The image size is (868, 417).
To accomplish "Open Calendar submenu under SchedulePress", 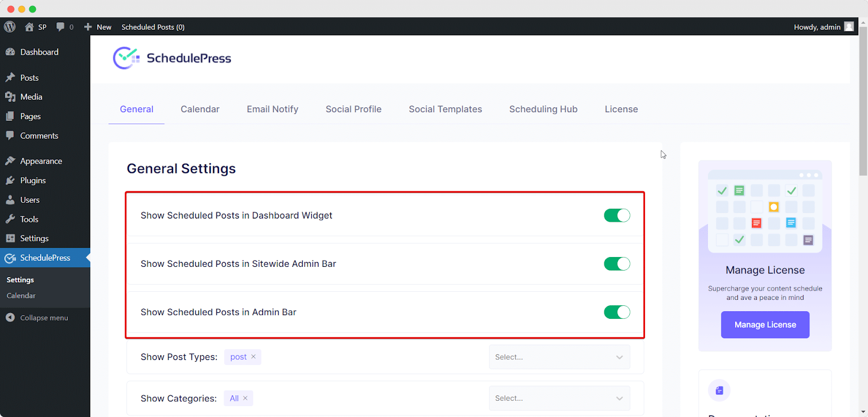I will coord(21,296).
